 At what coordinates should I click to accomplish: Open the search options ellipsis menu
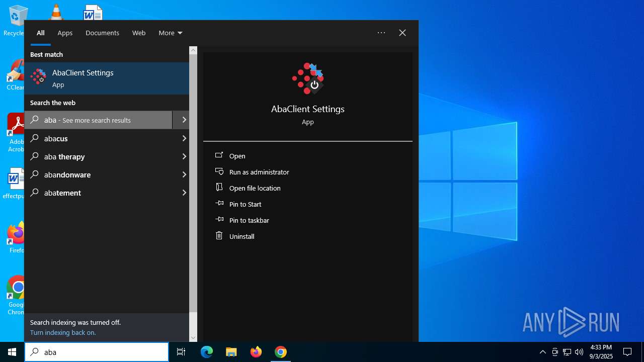coord(381,33)
